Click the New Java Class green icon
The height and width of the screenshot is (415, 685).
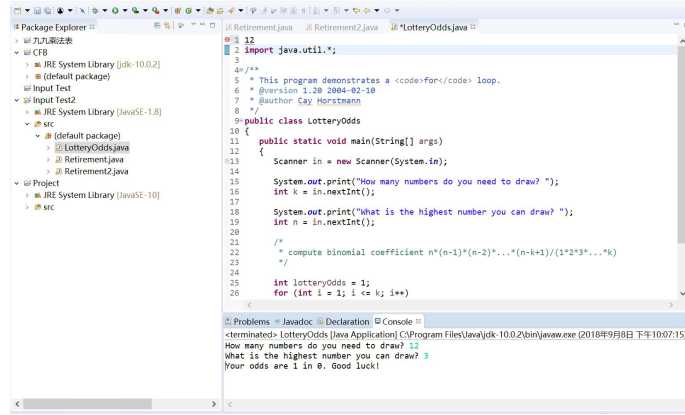click(x=189, y=10)
